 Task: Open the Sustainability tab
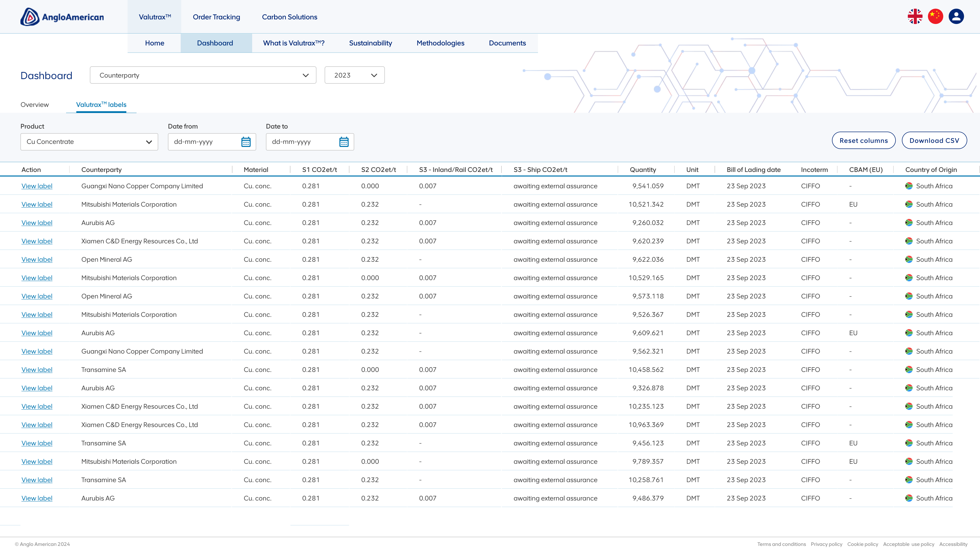click(371, 43)
